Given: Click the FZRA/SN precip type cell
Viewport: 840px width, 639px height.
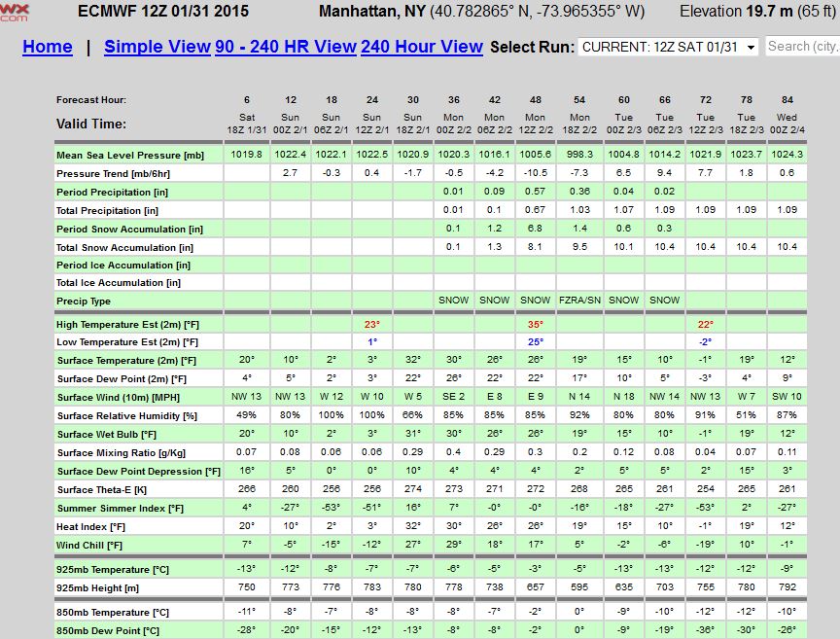Looking at the screenshot, I should coord(579,301).
